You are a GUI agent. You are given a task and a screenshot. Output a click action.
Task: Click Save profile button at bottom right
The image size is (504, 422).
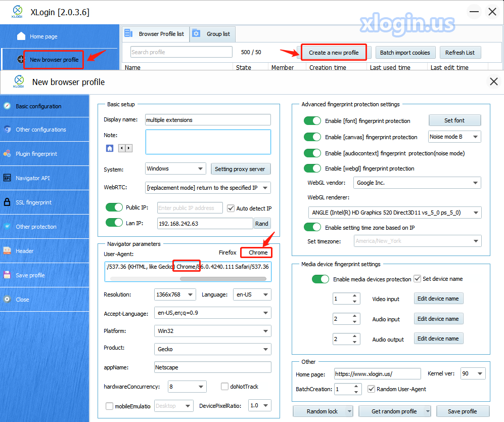462,411
